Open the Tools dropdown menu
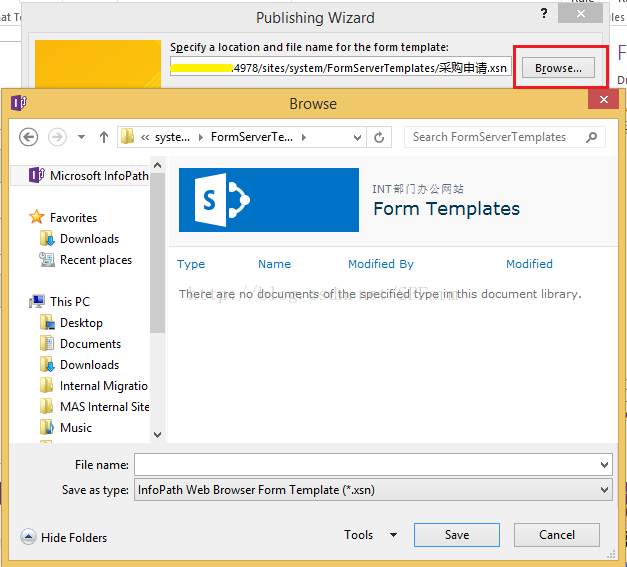 tap(371, 535)
